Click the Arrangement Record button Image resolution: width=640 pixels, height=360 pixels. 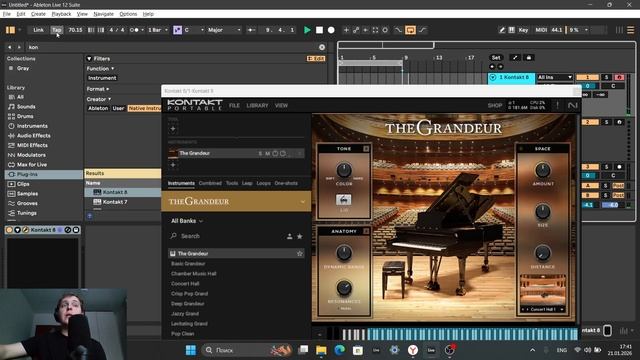click(331, 30)
